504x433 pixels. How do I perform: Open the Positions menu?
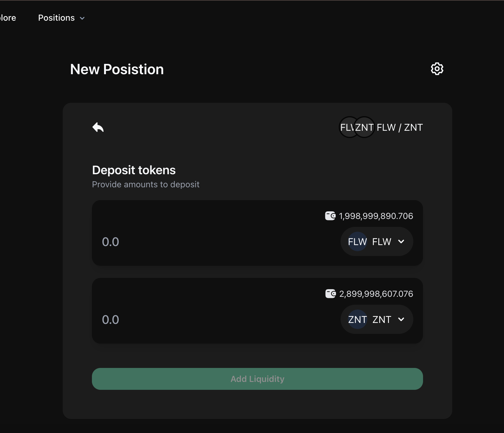coord(57,18)
